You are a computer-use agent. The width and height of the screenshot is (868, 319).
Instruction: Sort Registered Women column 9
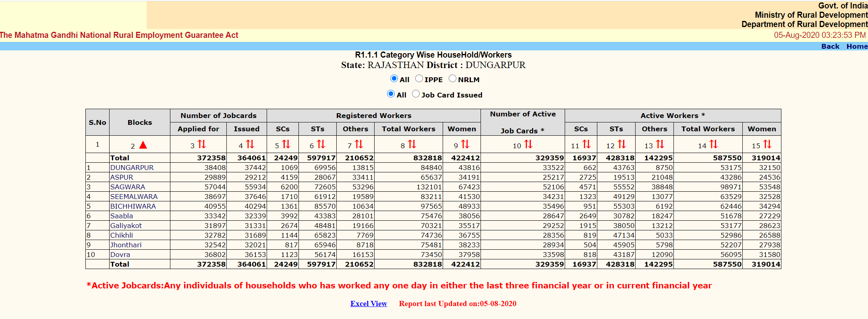(465, 144)
